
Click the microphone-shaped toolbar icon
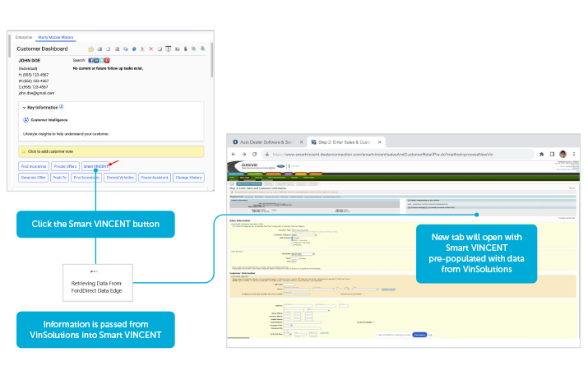tap(185, 49)
